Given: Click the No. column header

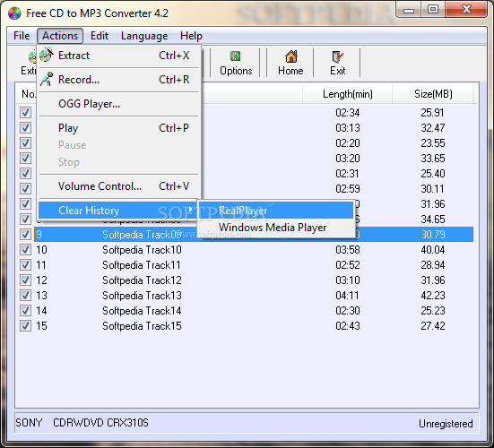Looking at the screenshot, I should coord(28,94).
